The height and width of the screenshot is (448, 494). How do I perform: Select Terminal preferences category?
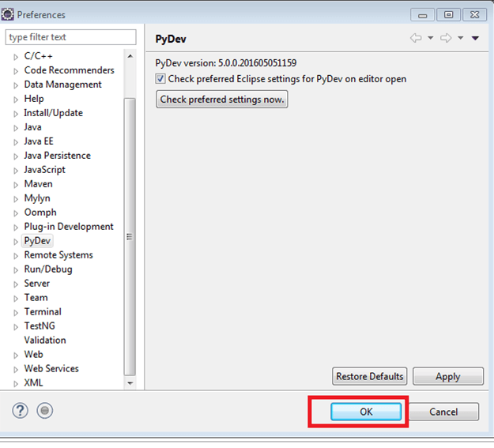(x=43, y=311)
